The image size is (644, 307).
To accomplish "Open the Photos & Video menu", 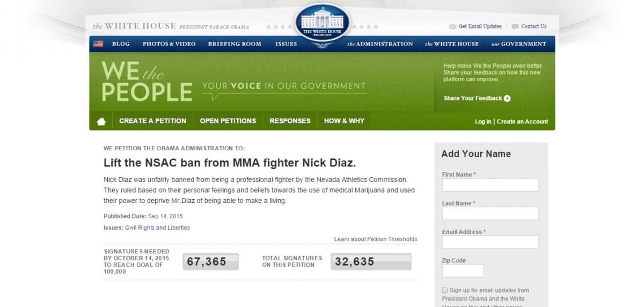I will tap(169, 44).
